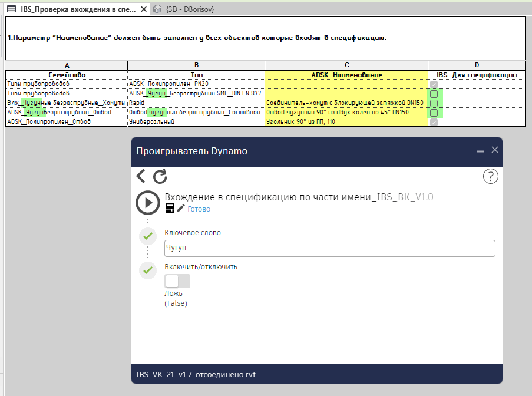The height and width of the screenshot is (396, 532).
Task: Click the ADSK_Наименование header cell
Action: [x=347, y=75]
